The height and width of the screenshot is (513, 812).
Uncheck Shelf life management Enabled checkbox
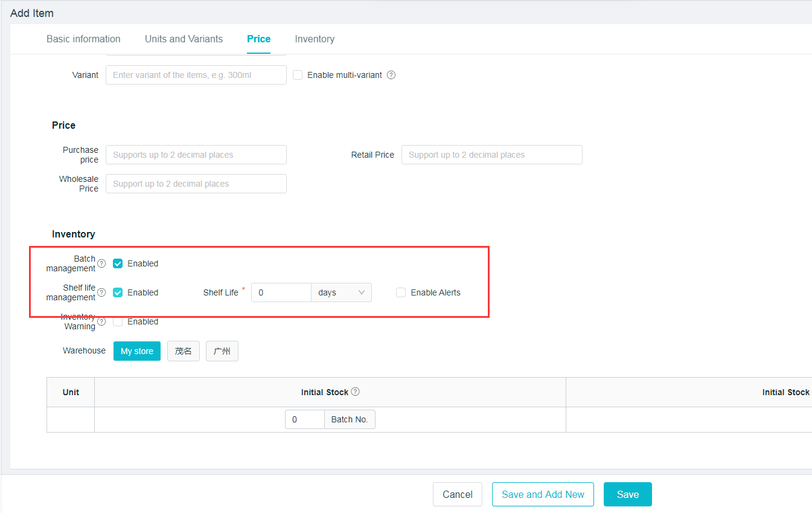coord(118,292)
